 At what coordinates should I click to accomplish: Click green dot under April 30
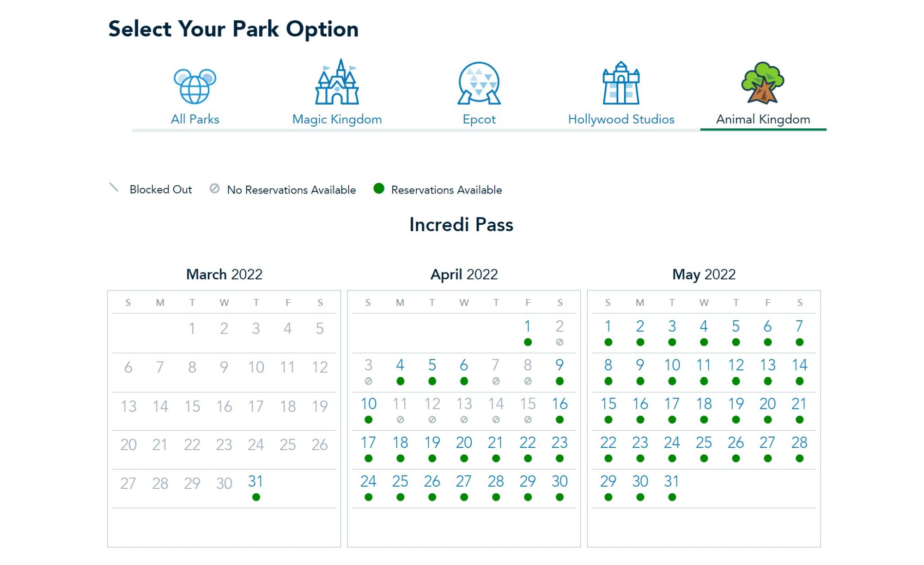[x=559, y=497]
